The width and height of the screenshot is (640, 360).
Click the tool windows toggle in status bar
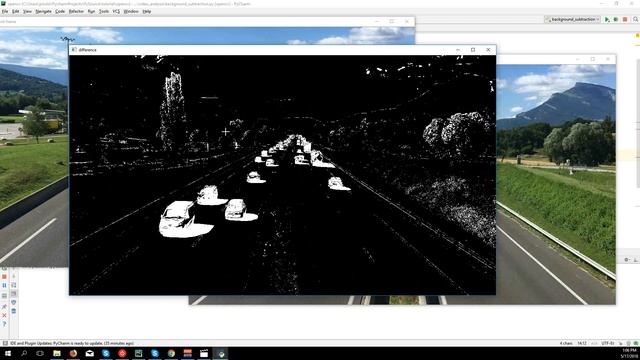[x=5, y=343]
